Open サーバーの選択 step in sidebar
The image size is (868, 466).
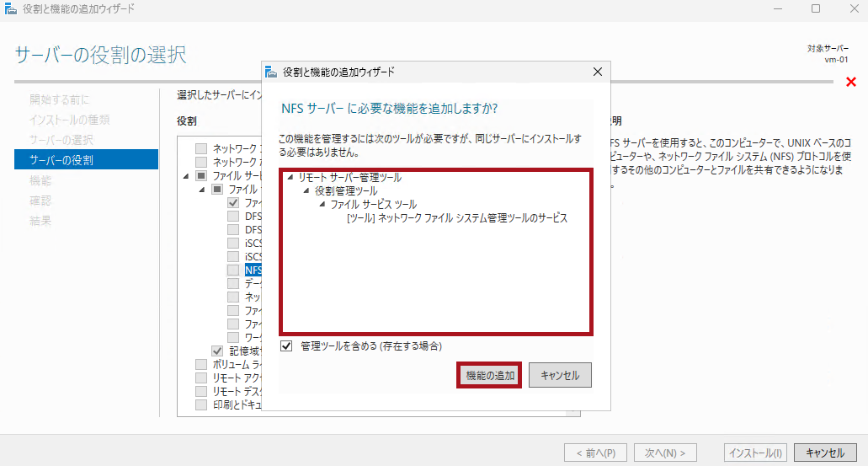point(61,140)
